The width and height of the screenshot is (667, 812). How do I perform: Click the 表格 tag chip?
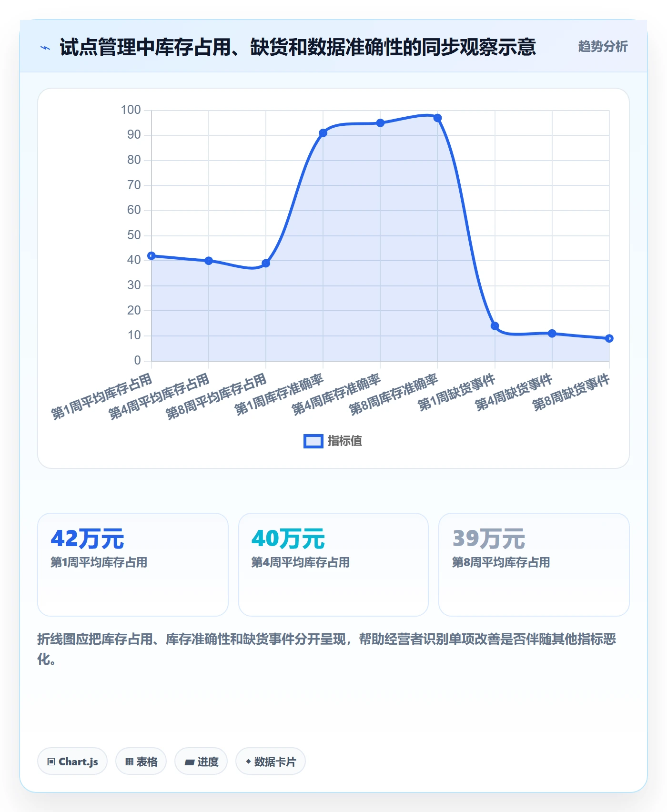[141, 761]
